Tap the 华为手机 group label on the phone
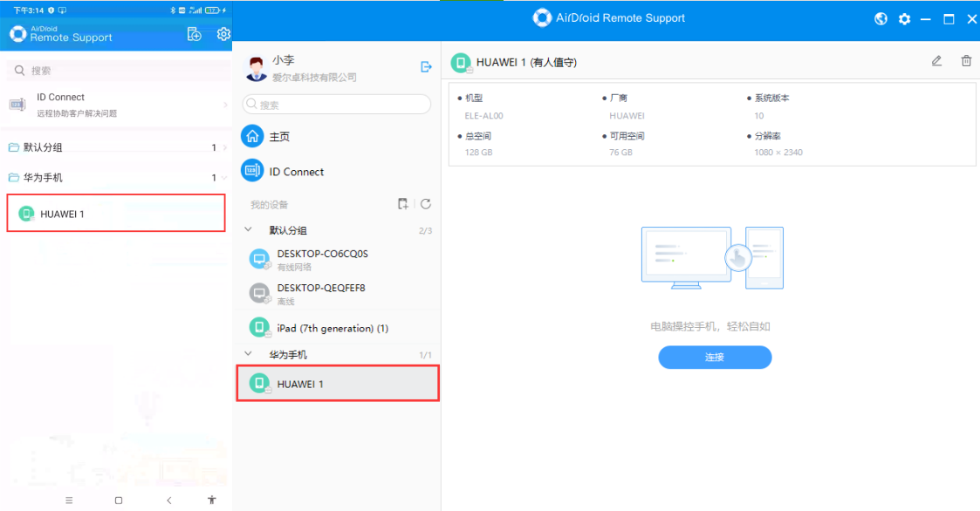980x511 pixels. coord(43,177)
